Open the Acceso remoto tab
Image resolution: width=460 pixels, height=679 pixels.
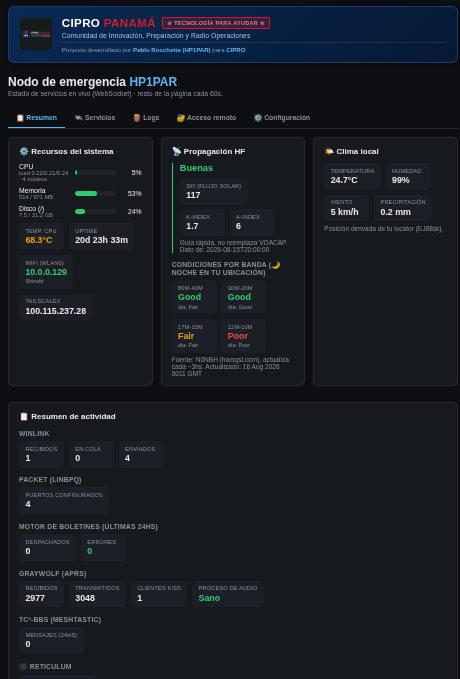[x=206, y=118]
